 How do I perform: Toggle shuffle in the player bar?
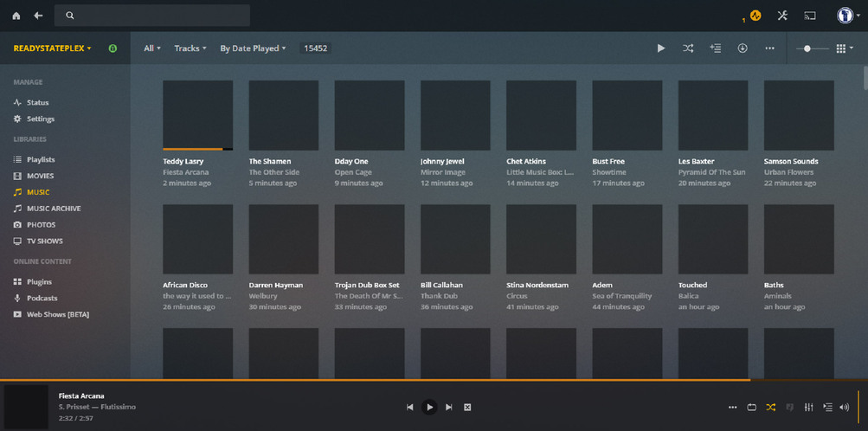point(771,407)
